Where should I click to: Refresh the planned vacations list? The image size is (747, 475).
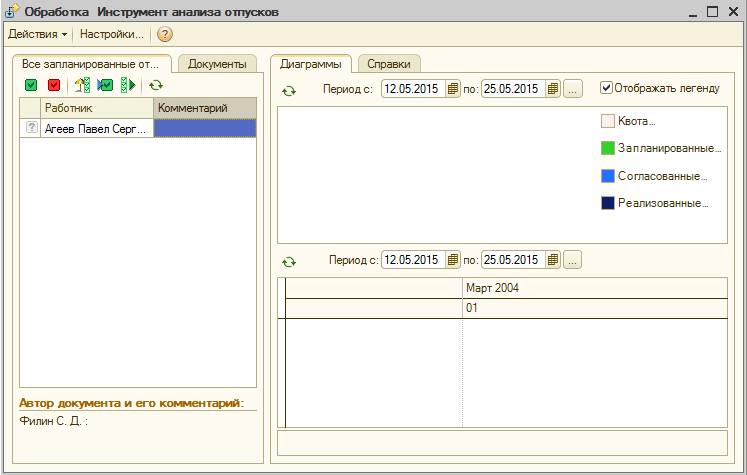[156, 85]
